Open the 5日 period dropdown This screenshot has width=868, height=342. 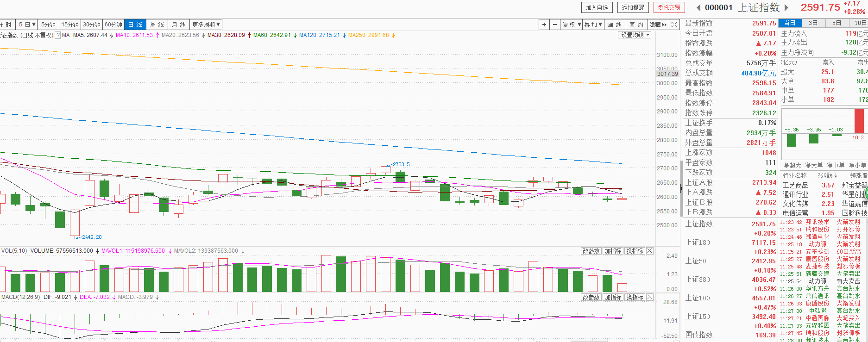click(x=27, y=25)
